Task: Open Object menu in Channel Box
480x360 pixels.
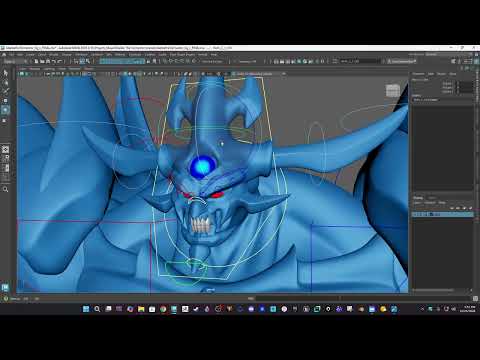Action: pos(441,74)
